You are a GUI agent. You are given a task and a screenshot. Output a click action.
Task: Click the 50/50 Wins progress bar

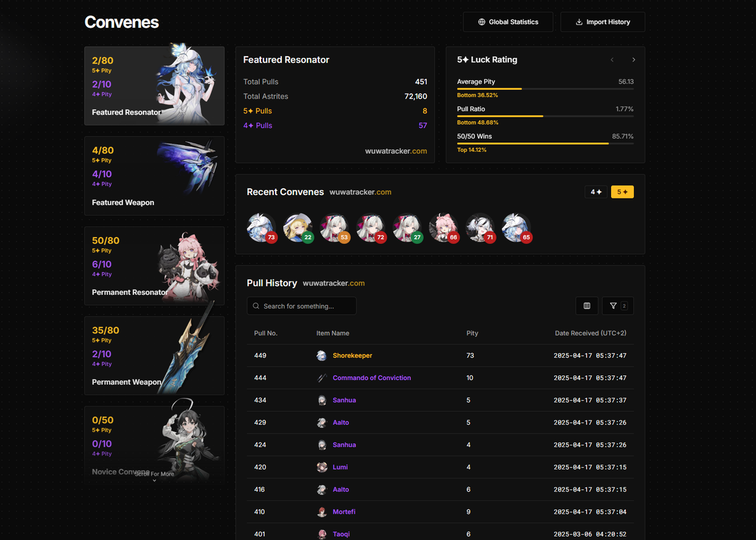click(x=546, y=143)
